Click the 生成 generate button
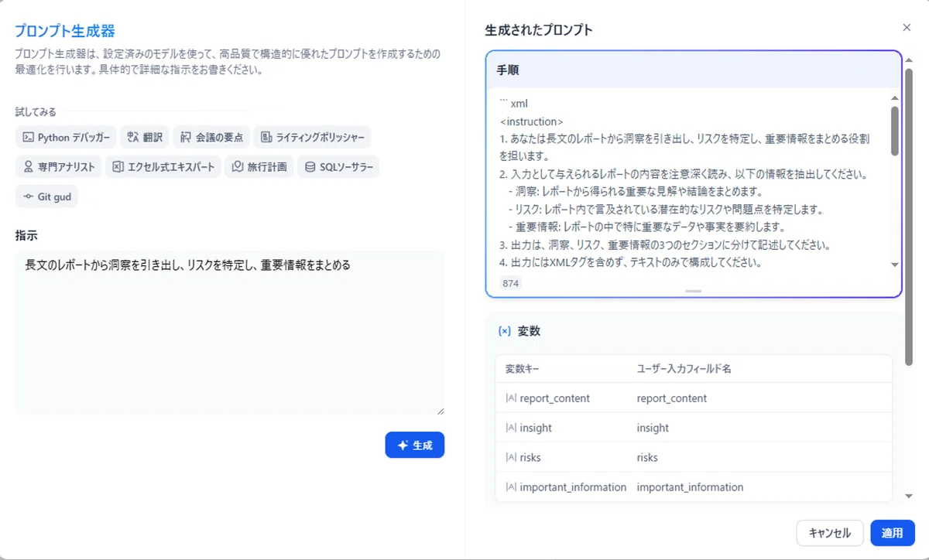Screen dimensions: 929x560 coord(415,445)
